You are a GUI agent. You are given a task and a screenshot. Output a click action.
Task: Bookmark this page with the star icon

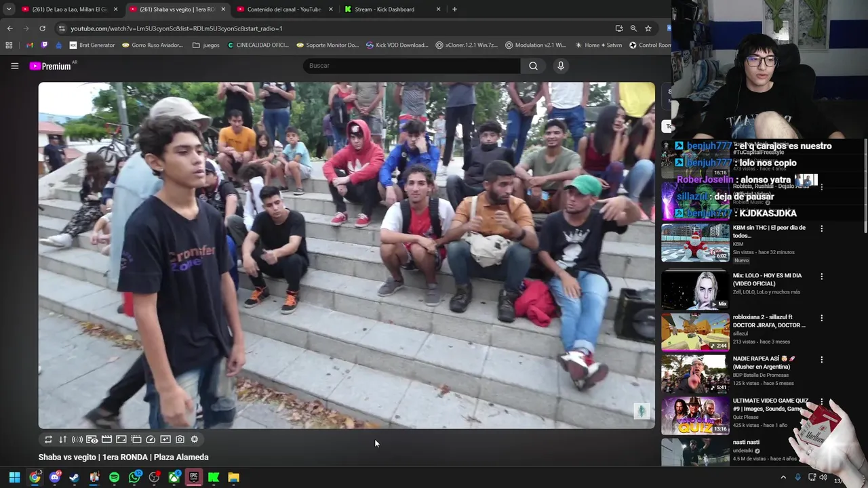coord(648,28)
